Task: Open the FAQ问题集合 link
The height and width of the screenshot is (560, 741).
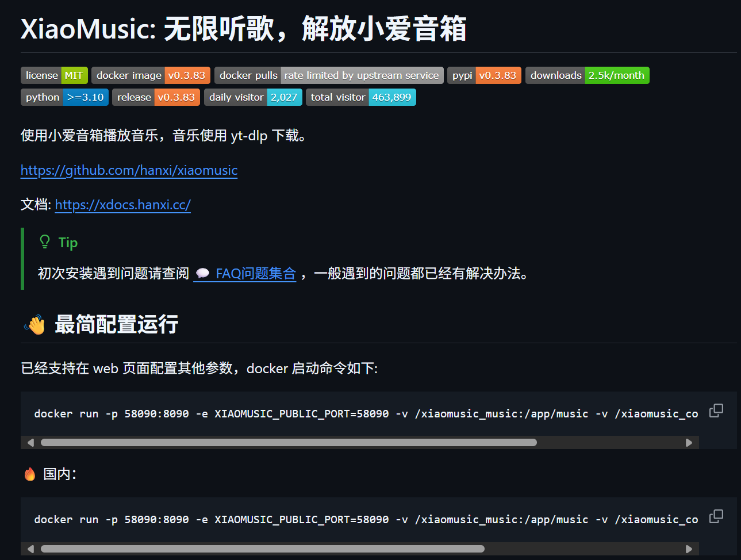Action: (x=255, y=273)
